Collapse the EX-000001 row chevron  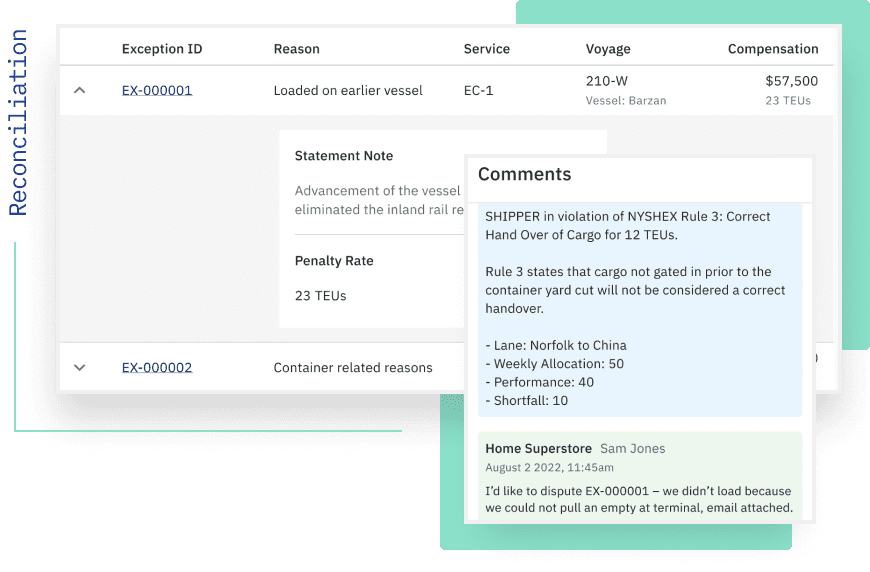click(80, 90)
